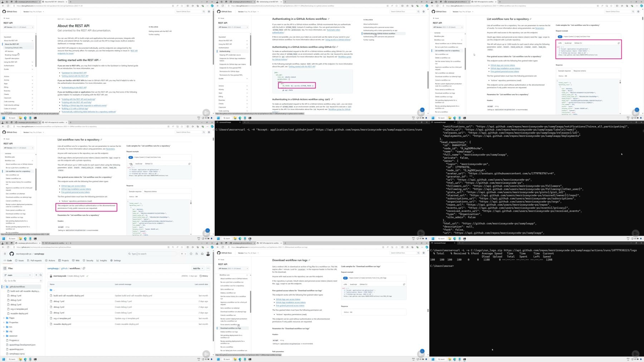Click Using secrets in GitHub Actions link
Viewport: 644px width, 362px height.
tap(338, 39)
